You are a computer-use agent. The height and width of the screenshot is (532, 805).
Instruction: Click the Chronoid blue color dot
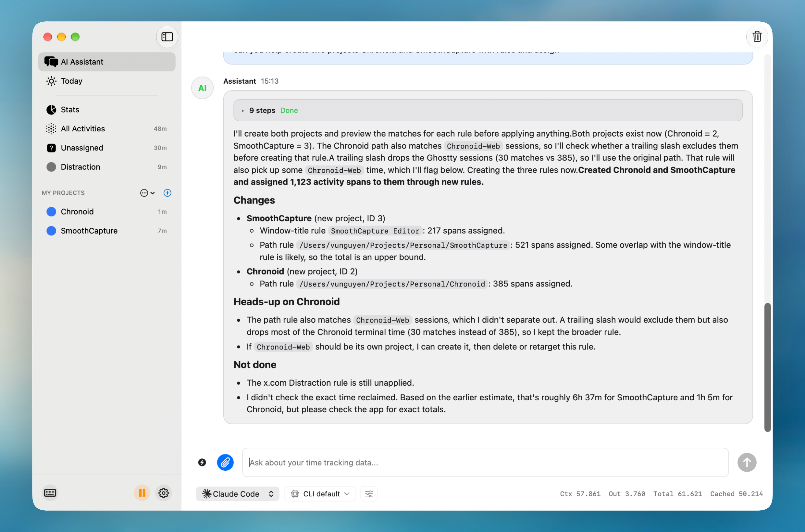click(x=51, y=212)
